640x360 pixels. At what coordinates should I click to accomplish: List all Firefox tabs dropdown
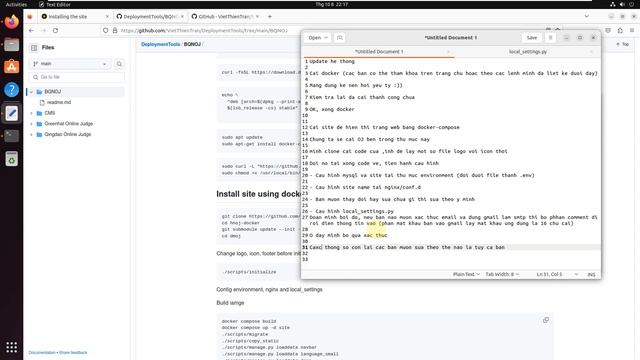click(x=587, y=17)
